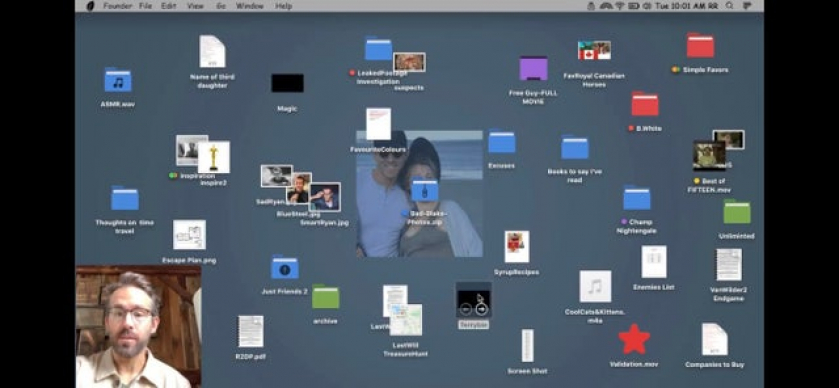This screenshot has width=839, height=388.
Task: Select the Royal Canadian Horses flag image
Action: [594, 50]
